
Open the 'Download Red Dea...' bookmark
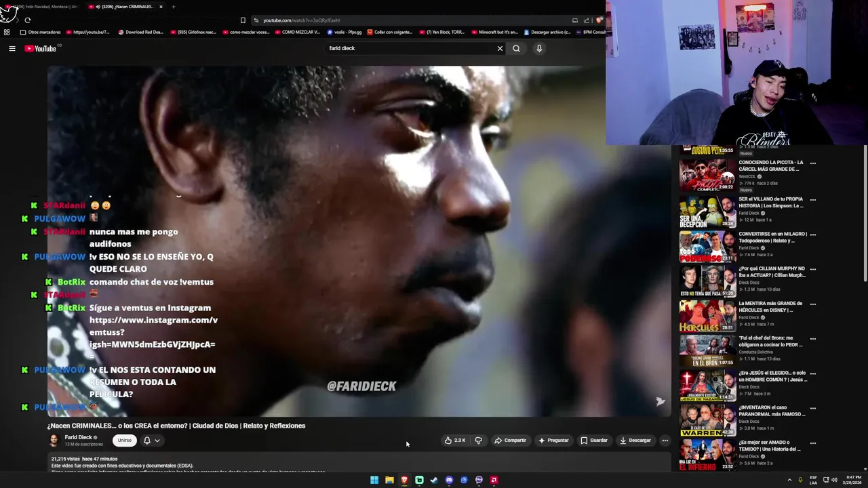click(x=140, y=32)
